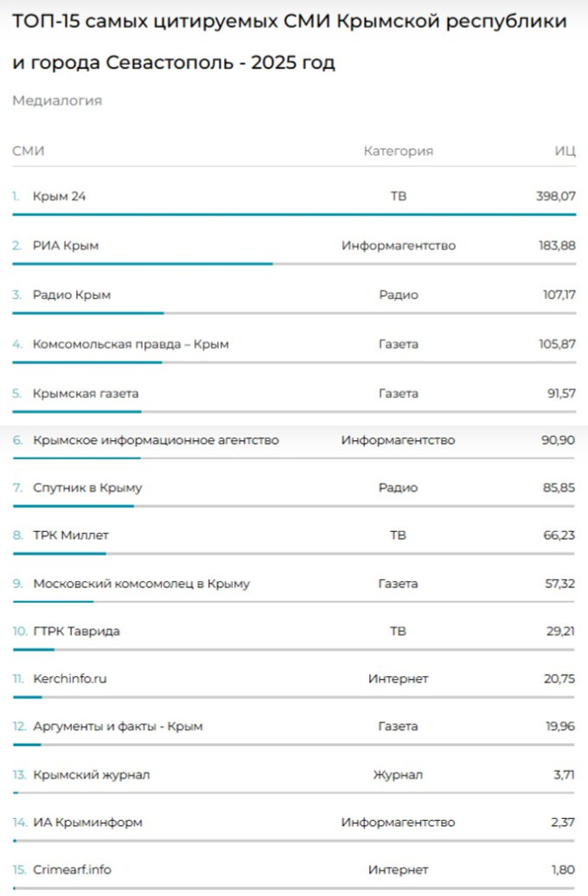Viewport: 588px width, 896px height.
Task: Select Крымская газета entry
Action: (x=86, y=394)
